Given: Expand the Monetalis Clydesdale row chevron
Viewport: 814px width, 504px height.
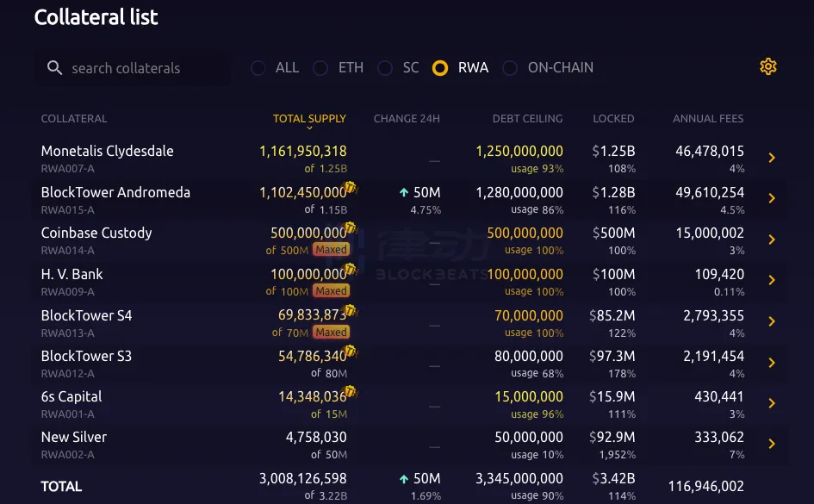Looking at the screenshot, I should pyautogui.click(x=772, y=158).
